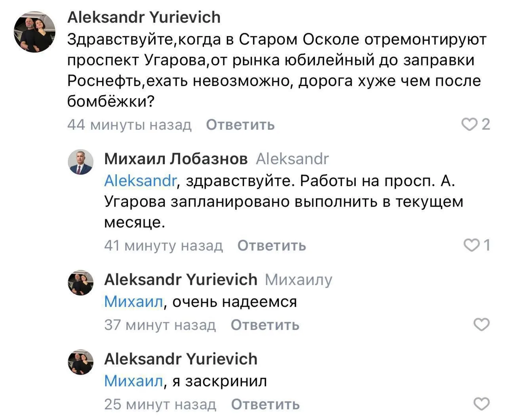Click the "41 минуту назад" timestamp
507x420 pixels.
163,246
